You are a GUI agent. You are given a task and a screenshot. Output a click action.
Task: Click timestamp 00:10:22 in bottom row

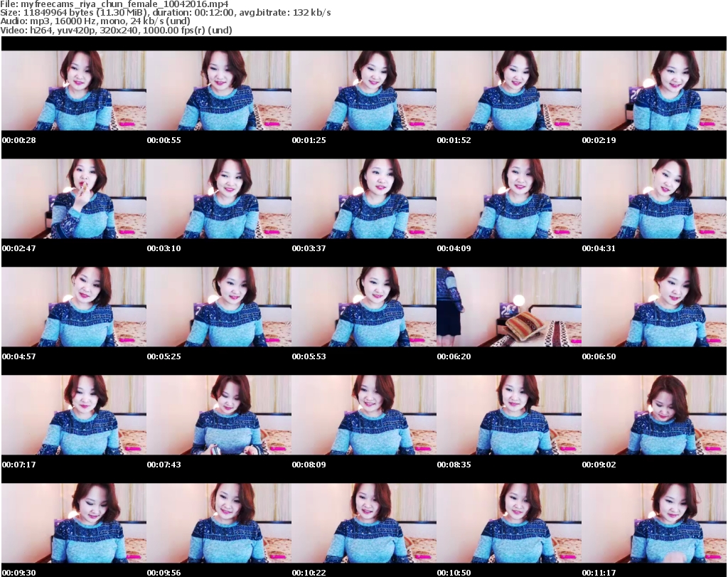pyautogui.click(x=309, y=573)
